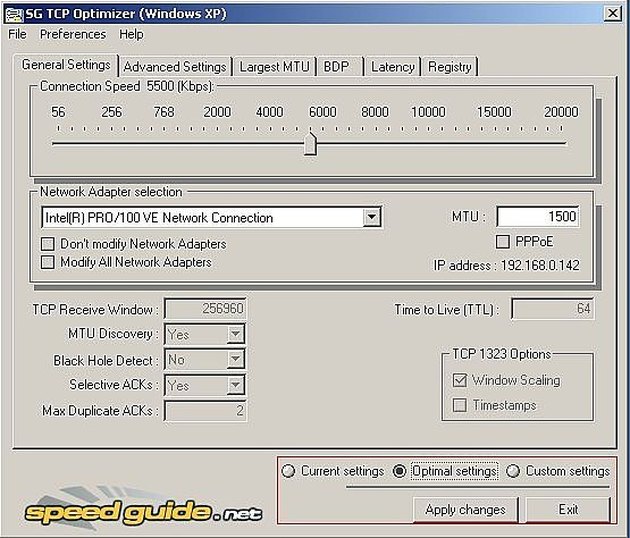The height and width of the screenshot is (538, 630).
Task: Click the Exit button
Action: [x=568, y=509]
